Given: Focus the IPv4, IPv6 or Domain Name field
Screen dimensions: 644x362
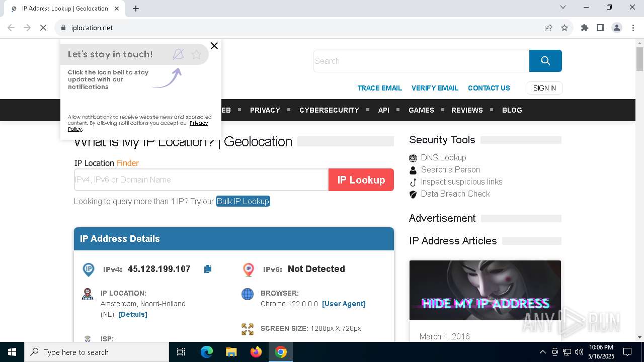Looking at the screenshot, I should 201,179.
